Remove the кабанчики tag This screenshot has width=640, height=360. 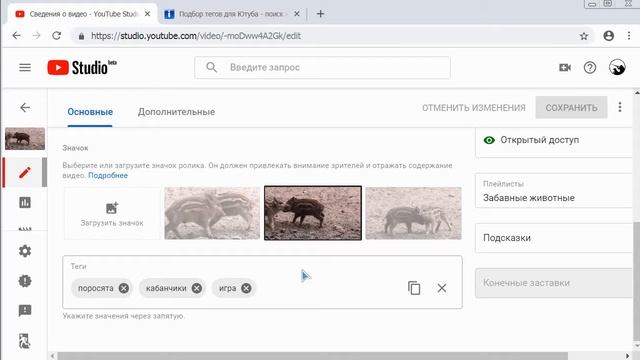point(196,288)
